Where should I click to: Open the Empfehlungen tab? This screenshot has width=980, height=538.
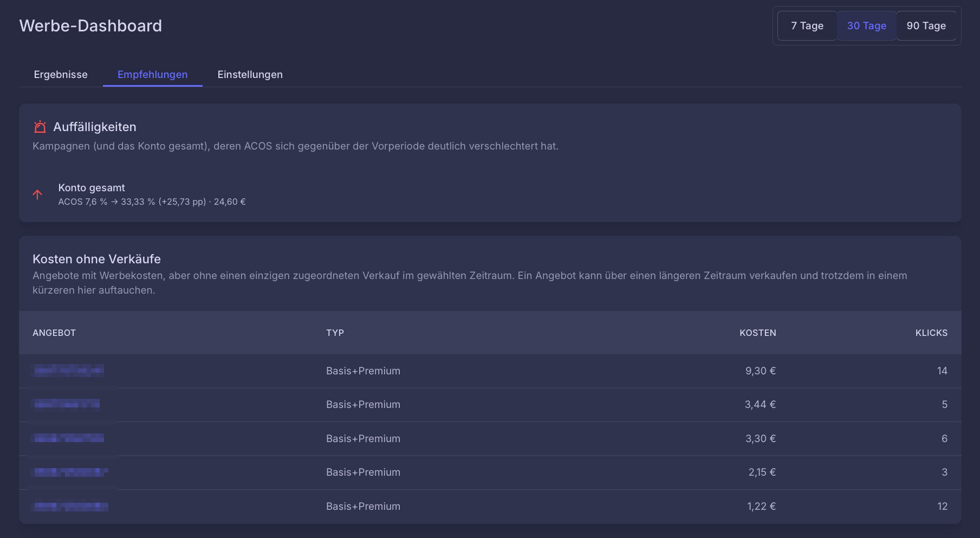pyautogui.click(x=153, y=74)
